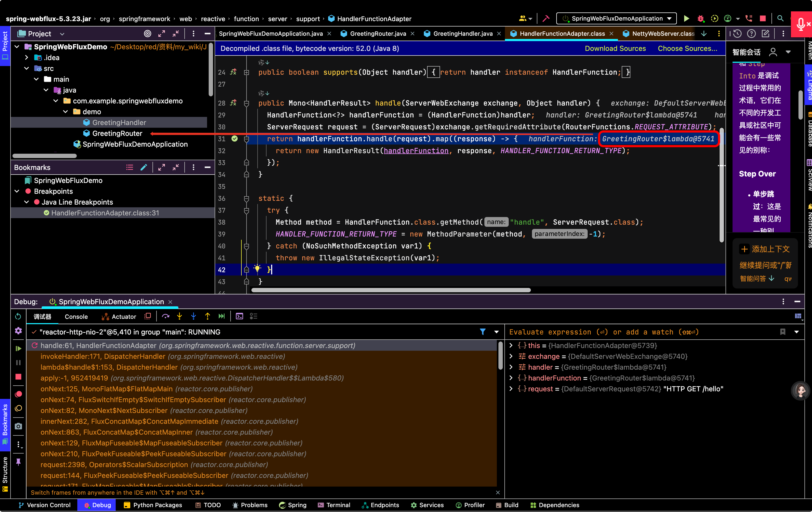This screenshot has height=512, width=812.
Task: Toggle HandlerFunctionAdapter.class:31 breakpoint checkbox
Action: click(x=46, y=213)
